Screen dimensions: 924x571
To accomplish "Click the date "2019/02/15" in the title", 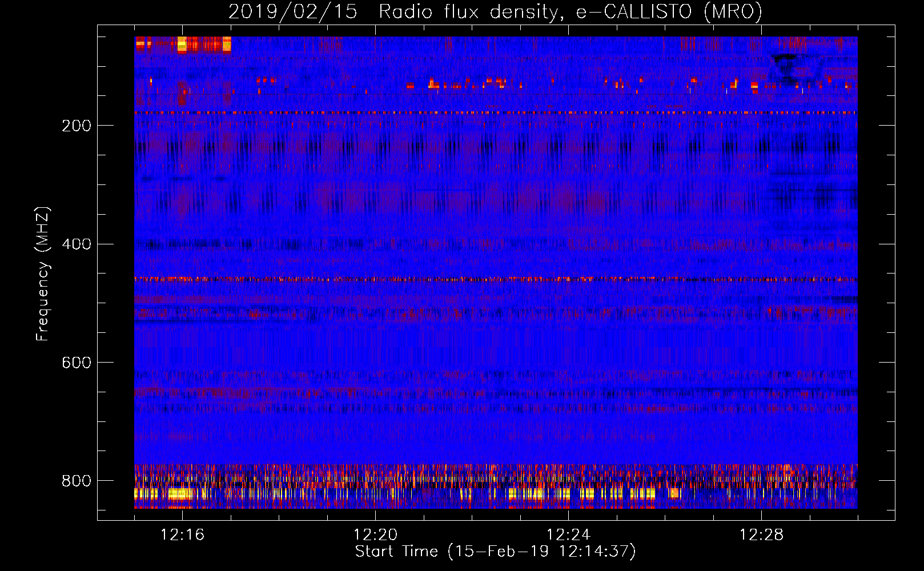I will [x=293, y=12].
